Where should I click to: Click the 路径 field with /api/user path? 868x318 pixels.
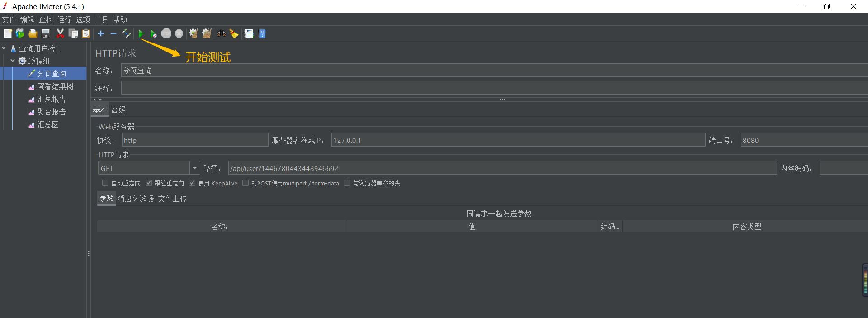click(x=502, y=168)
